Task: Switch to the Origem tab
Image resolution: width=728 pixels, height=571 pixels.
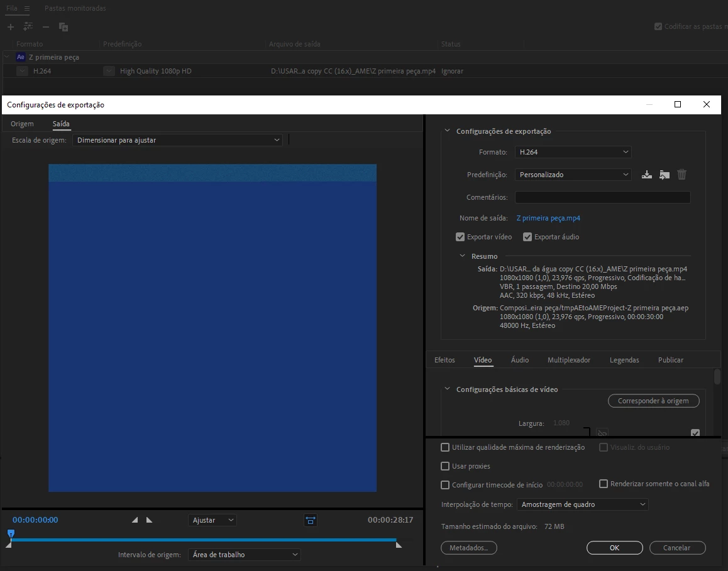Action: tap(22, 124)
